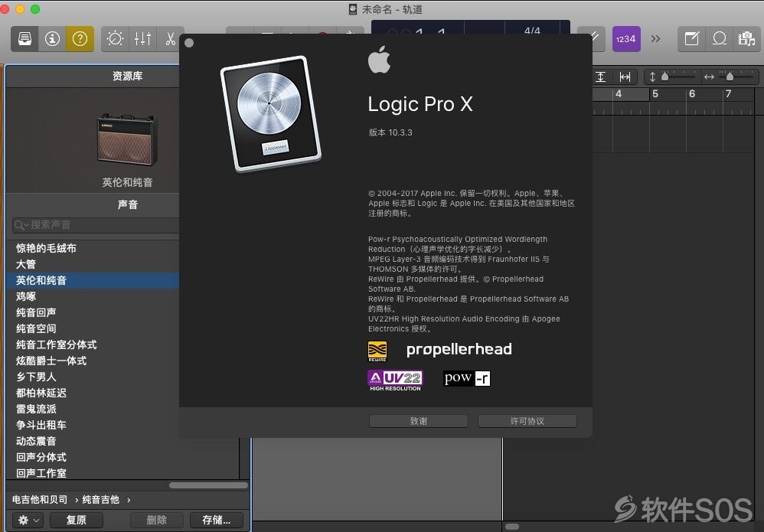Click bar 5 on the ruler
Viewport: 764px width, 532px height.
(655, 94)
